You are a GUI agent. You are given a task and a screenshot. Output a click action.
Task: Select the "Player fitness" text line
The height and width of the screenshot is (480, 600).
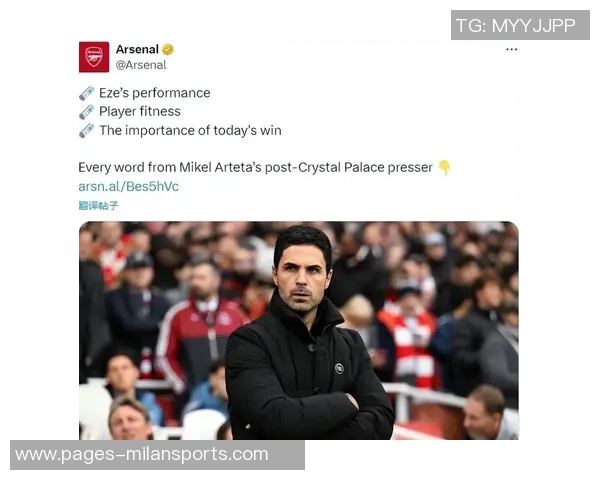pyautogui.click(x=140, y=112)
